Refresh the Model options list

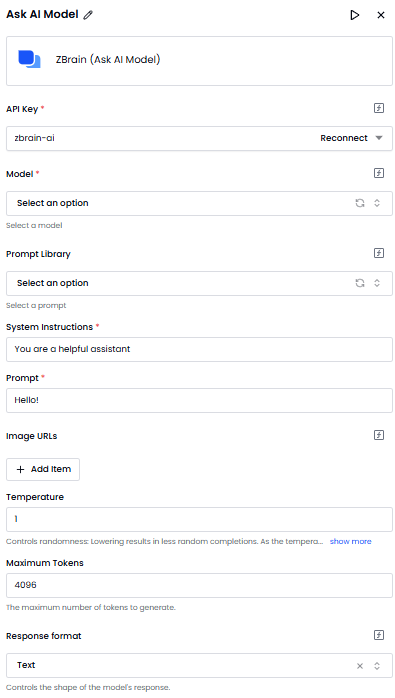click(360, 203)
